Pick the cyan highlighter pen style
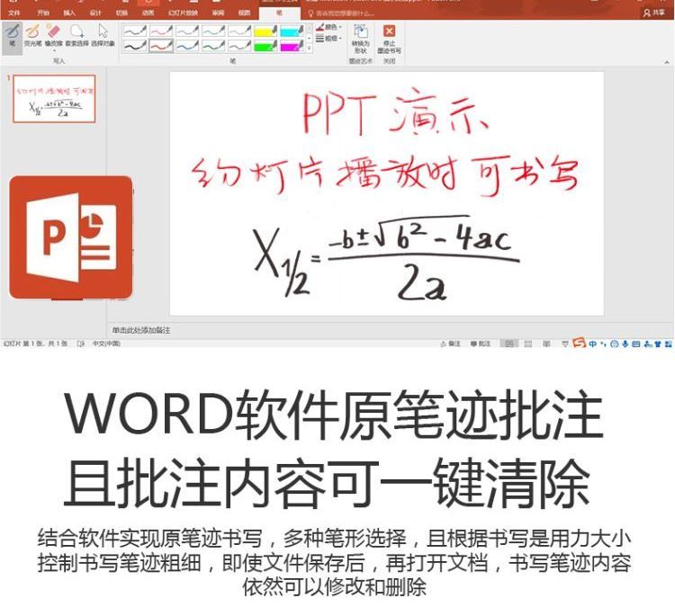Screen dimensions: 675x616 (x=292, y=31)
